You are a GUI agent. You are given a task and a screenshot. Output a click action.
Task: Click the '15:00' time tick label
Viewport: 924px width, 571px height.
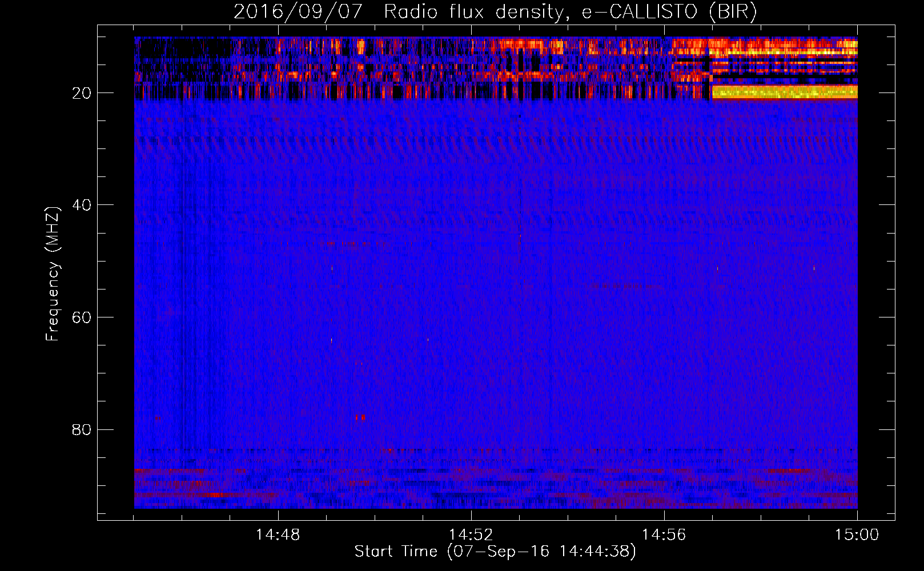click(857, 535)
